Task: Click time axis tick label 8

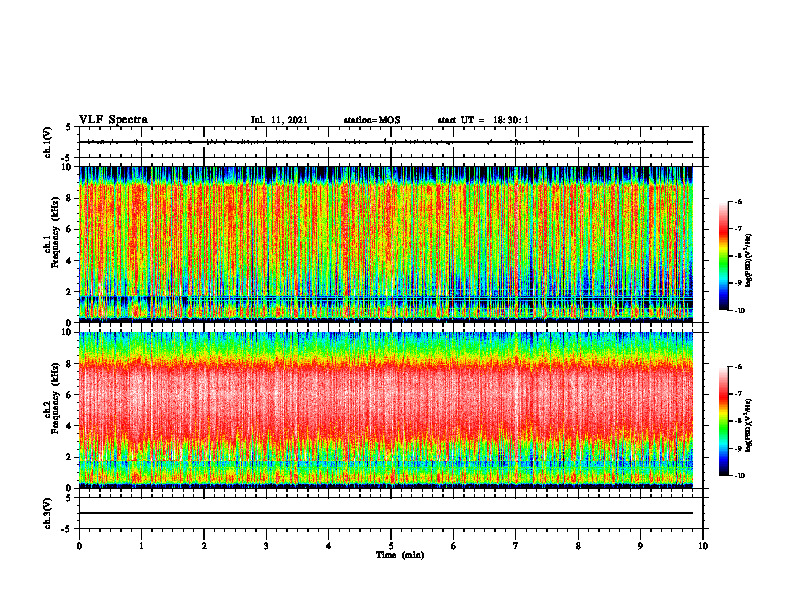Action: coord(578,546)
